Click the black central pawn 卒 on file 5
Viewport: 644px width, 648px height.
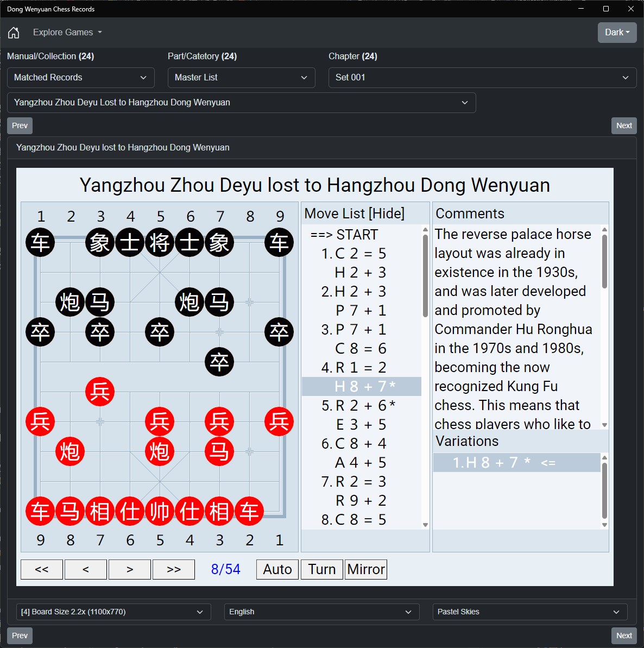pos(160,332)
